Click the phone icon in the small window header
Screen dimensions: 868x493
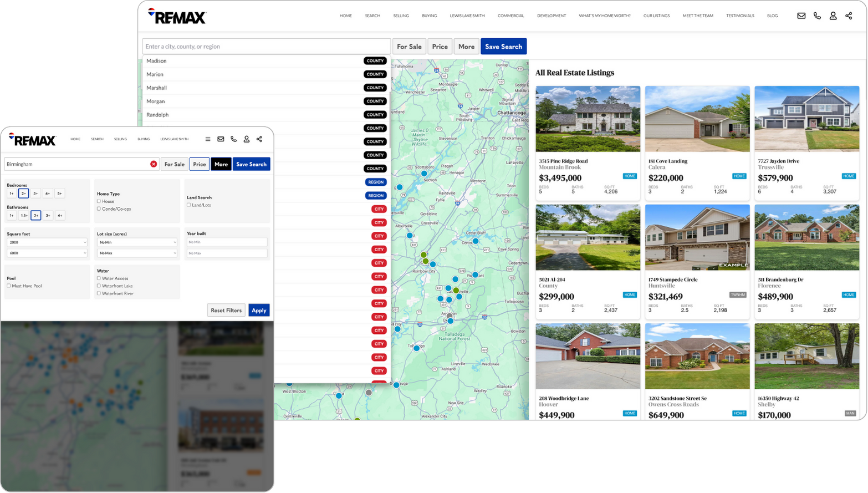tap(233, 139)
